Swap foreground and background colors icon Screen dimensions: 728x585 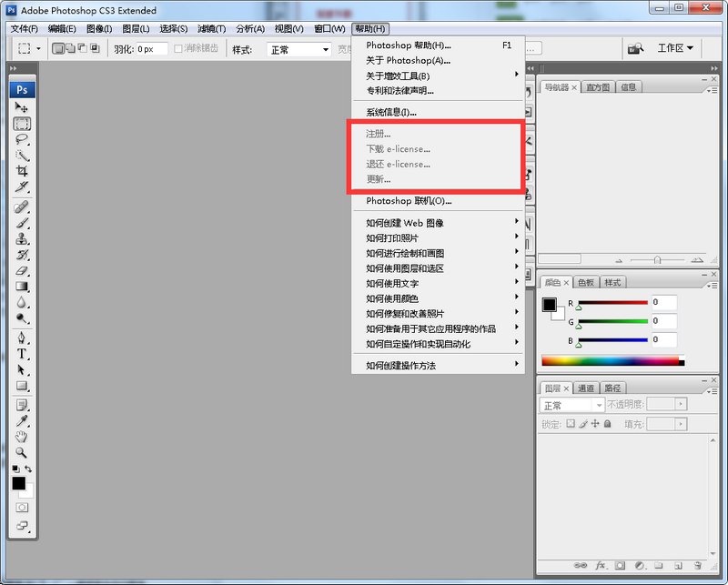point(28,469)
